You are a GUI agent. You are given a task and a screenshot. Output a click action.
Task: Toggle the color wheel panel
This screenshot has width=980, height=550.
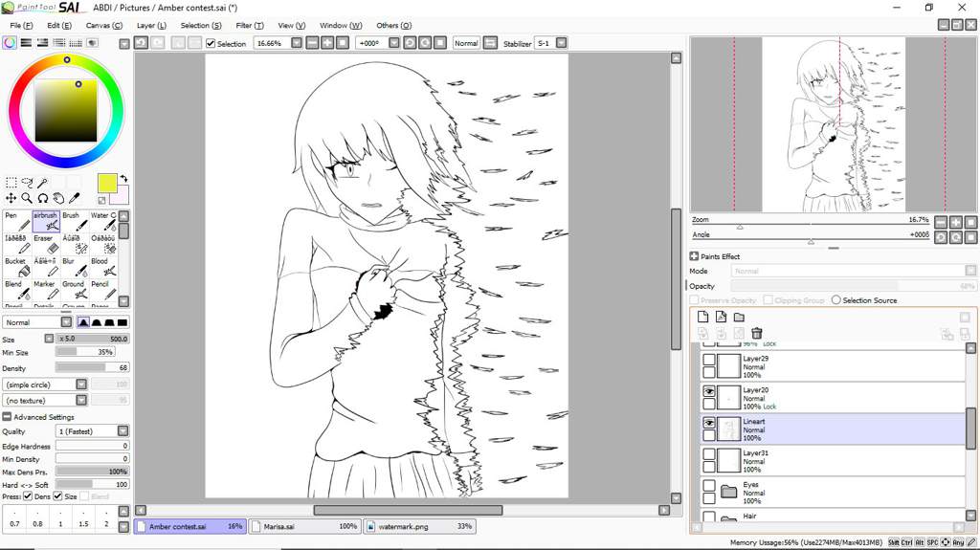click(x=10, y=43)
